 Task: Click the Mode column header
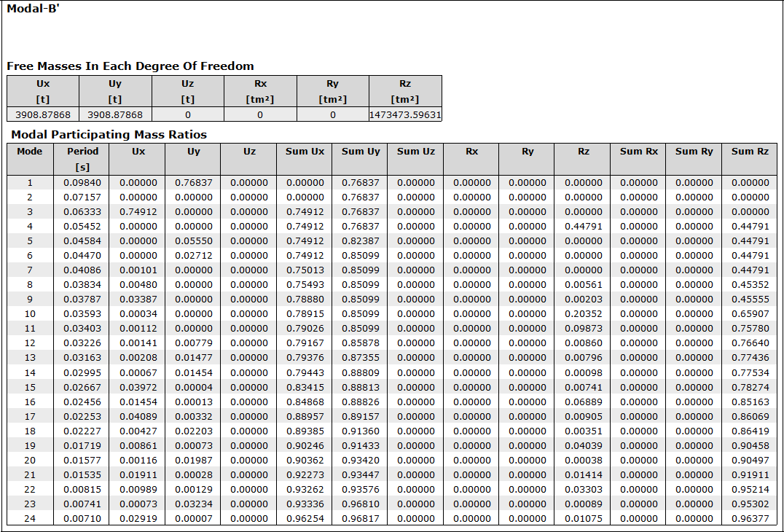pyautogui.click(x=30, y=152)
